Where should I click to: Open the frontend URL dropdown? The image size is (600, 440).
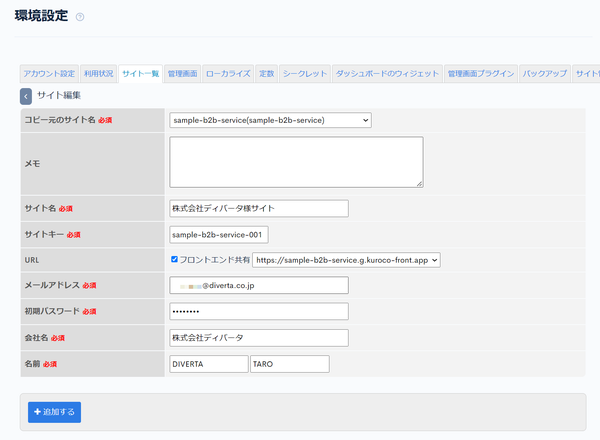click(346, 260)
